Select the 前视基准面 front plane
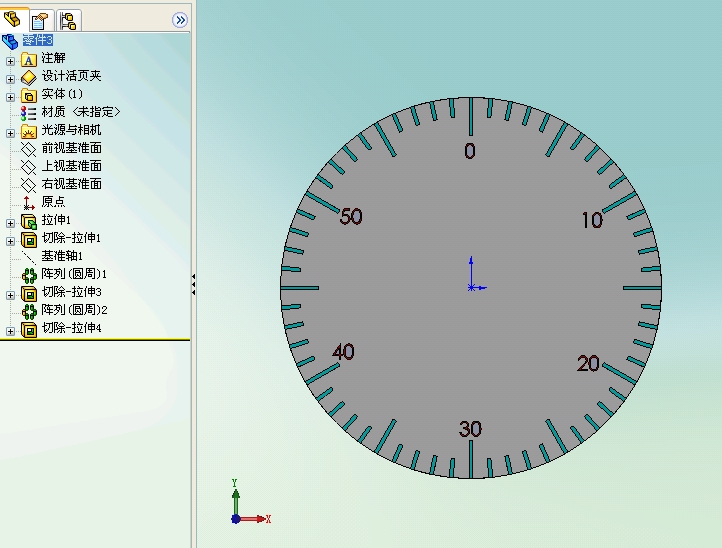Image resolution: width=722 pixels, height=548 pixels. point(71,148)
